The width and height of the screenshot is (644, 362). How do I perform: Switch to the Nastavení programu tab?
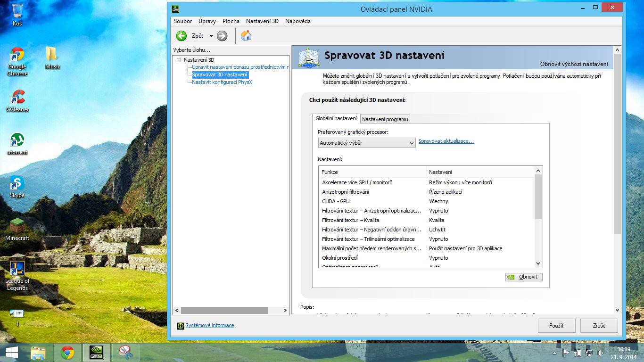coord(385,119)
